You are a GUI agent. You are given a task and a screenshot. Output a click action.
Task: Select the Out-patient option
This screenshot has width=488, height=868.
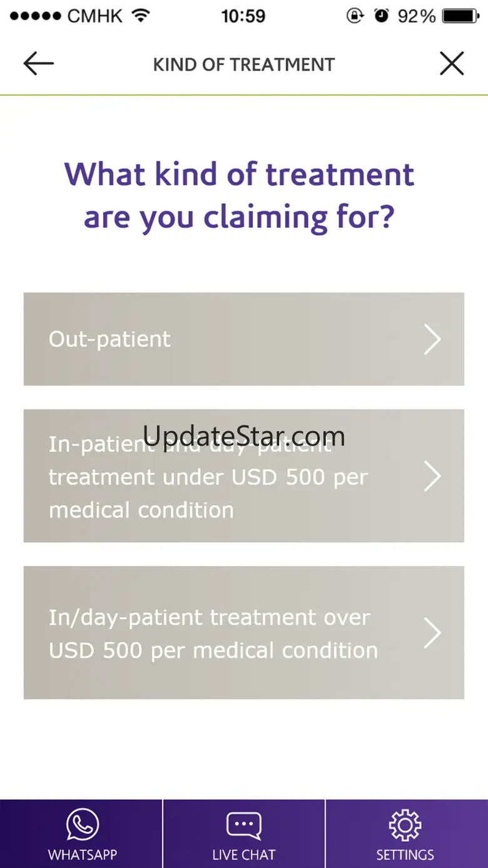[244, 339]
